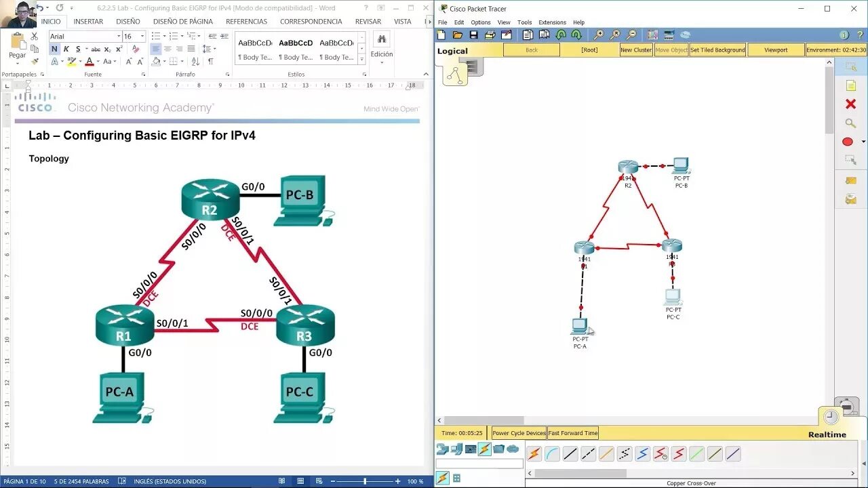The image size is (868, 488).
Task: Toggle italic formatting in Word
Action: click(66, 49)
